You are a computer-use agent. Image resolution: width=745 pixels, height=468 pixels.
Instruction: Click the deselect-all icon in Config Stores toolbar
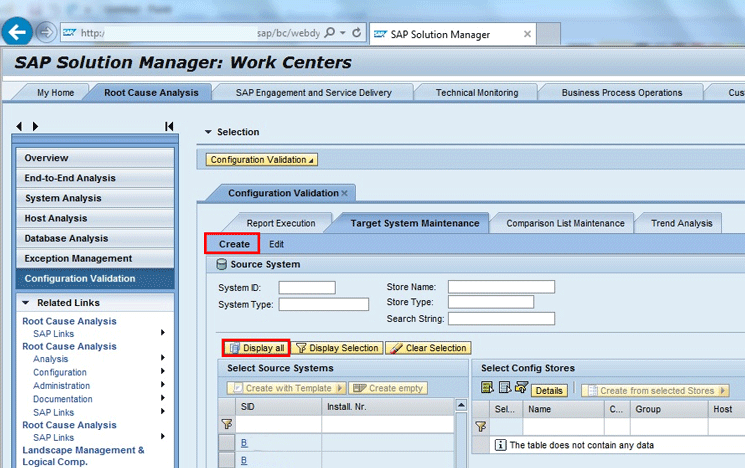[505, 388]
